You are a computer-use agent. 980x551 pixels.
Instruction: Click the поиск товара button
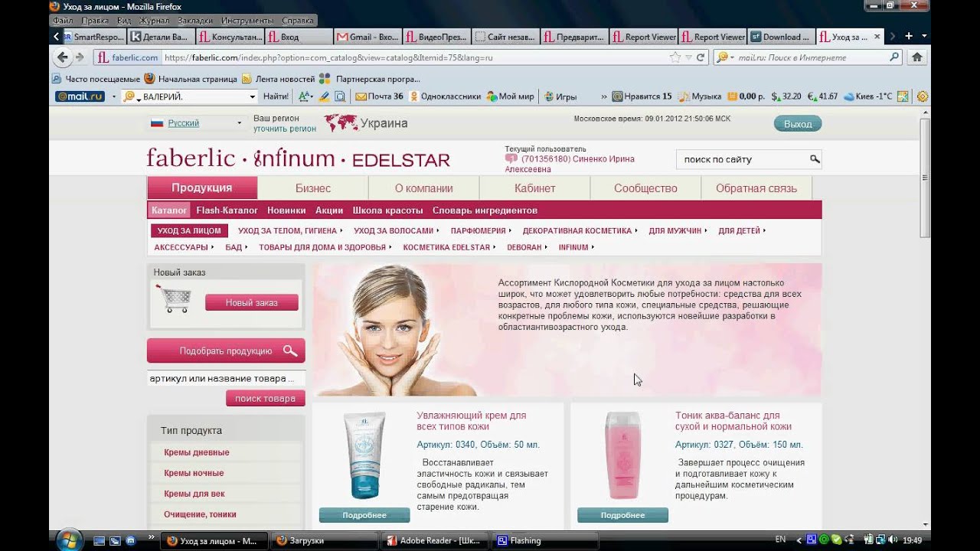click(265, 398)
